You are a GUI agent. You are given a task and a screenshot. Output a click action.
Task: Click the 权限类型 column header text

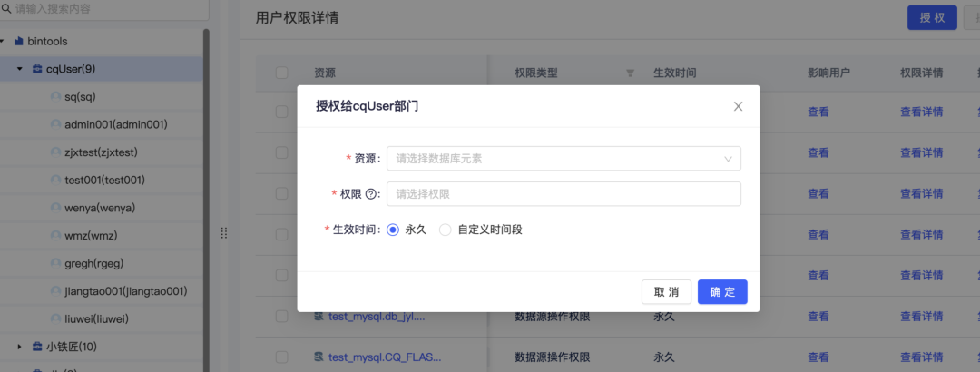coord(536,73)
